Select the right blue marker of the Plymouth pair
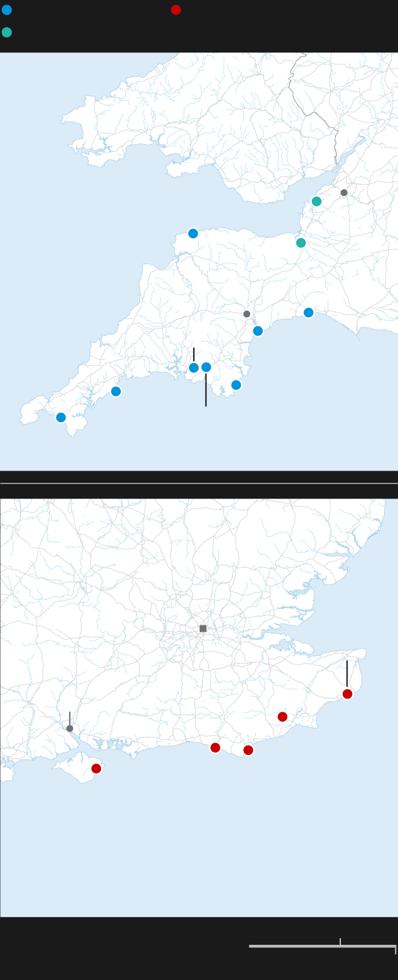Image resolution: width=398 pixels, height=980 pixels. [x=206, y=367]
